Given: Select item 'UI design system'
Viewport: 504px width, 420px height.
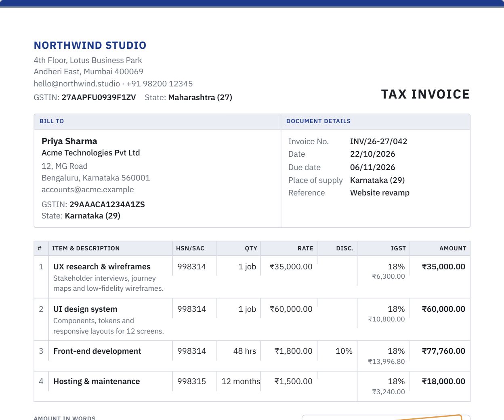Looking at the screenshot, I should 85,309.
